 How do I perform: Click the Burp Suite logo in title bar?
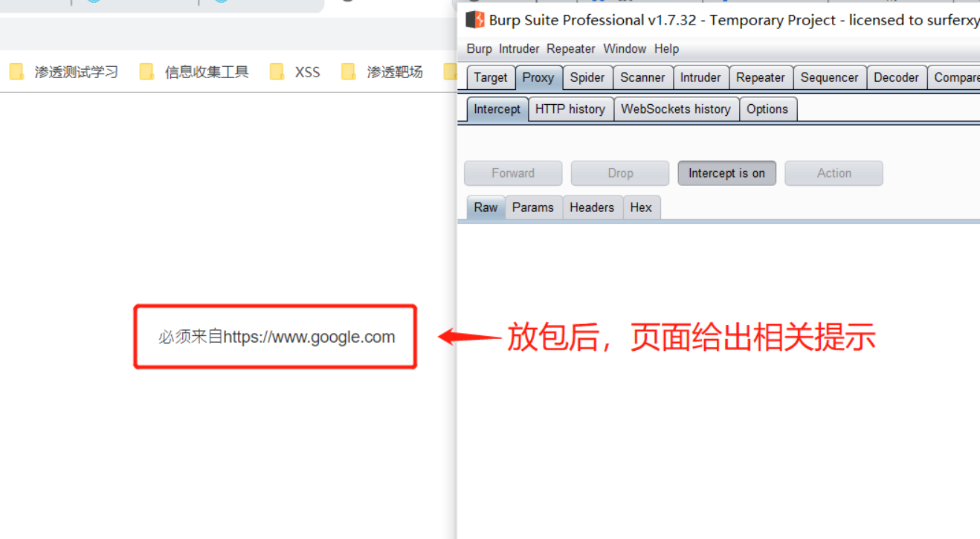pos(475,20)
